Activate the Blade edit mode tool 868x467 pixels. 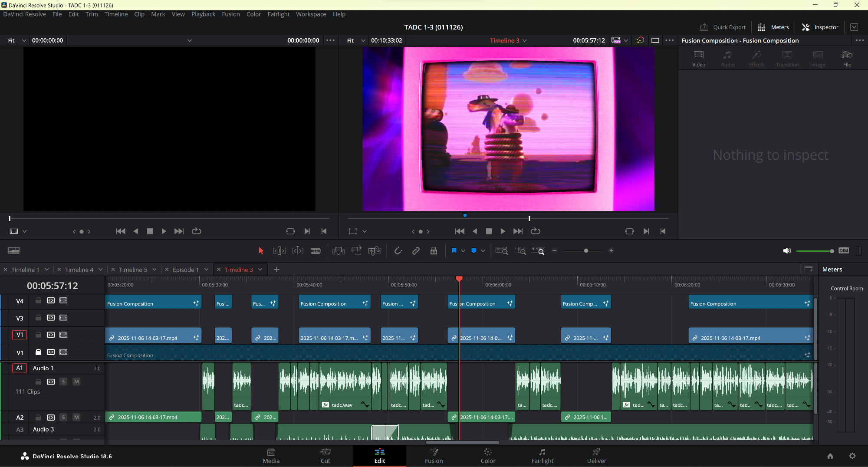(316, 251)
